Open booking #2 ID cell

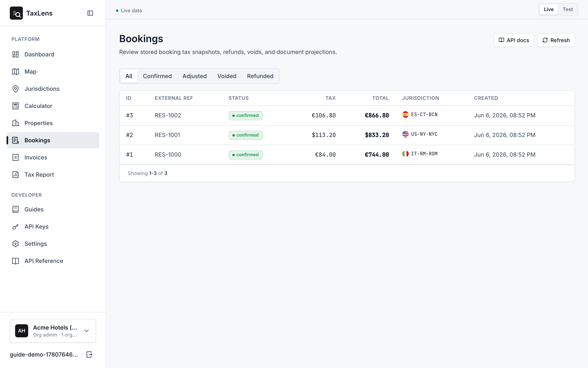click(129, 135)
